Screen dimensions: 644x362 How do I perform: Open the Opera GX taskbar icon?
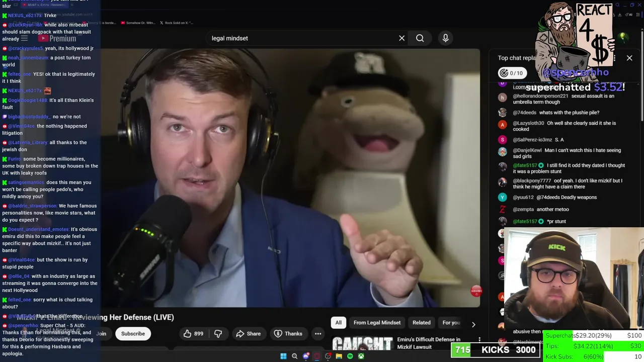(316, 356)
